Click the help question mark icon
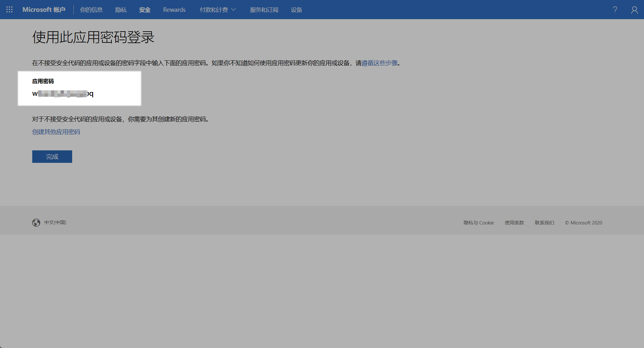This screenshot has width=644, height=348. point(615,10)
